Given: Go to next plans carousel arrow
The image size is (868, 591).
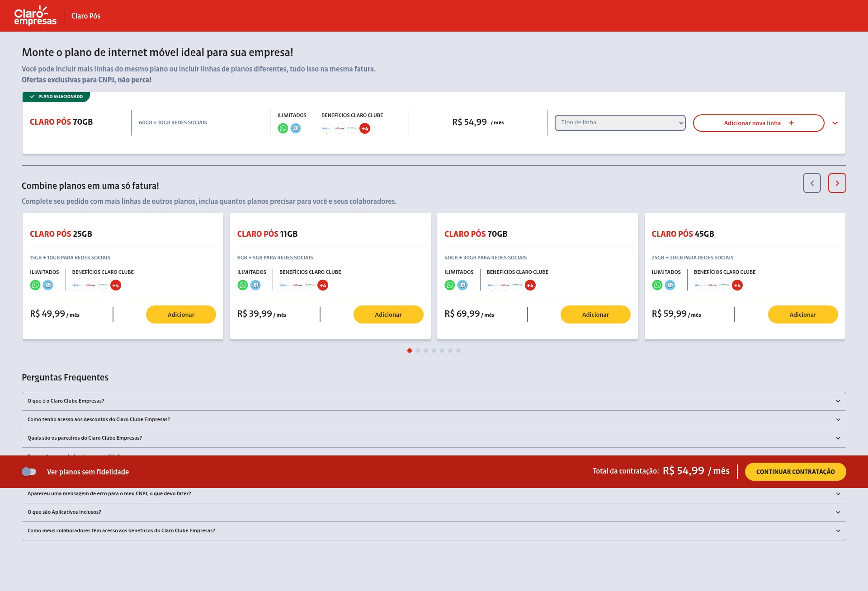Looking at the screenshot, I should point(837,183).
